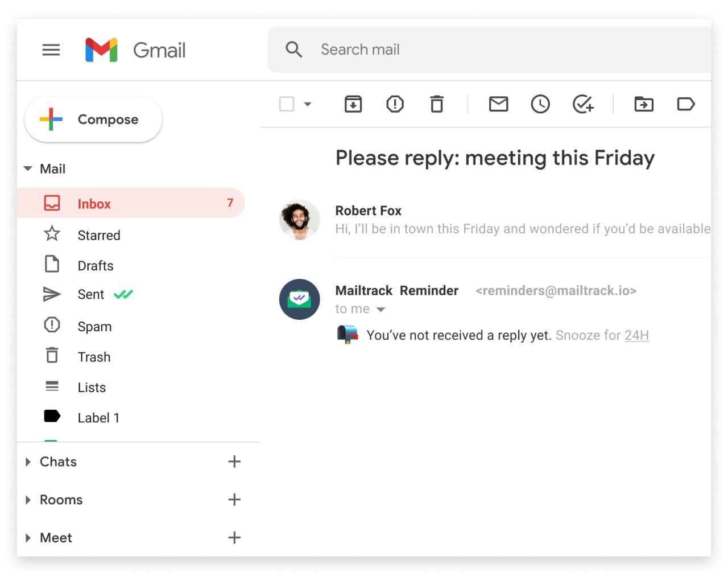Open the main hamburger menu
This screenshot has height=585, width=728.
[x=51, y=50]
